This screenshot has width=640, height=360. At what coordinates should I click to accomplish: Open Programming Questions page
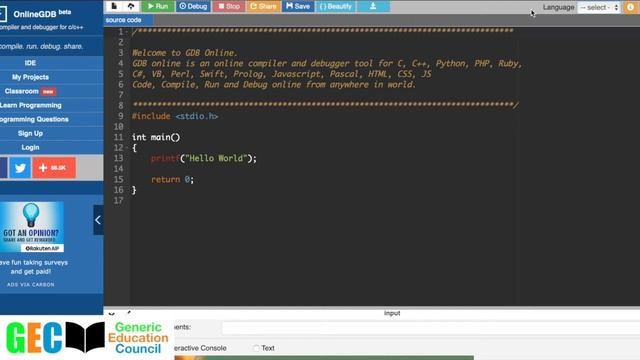click(x=34, y=119)
